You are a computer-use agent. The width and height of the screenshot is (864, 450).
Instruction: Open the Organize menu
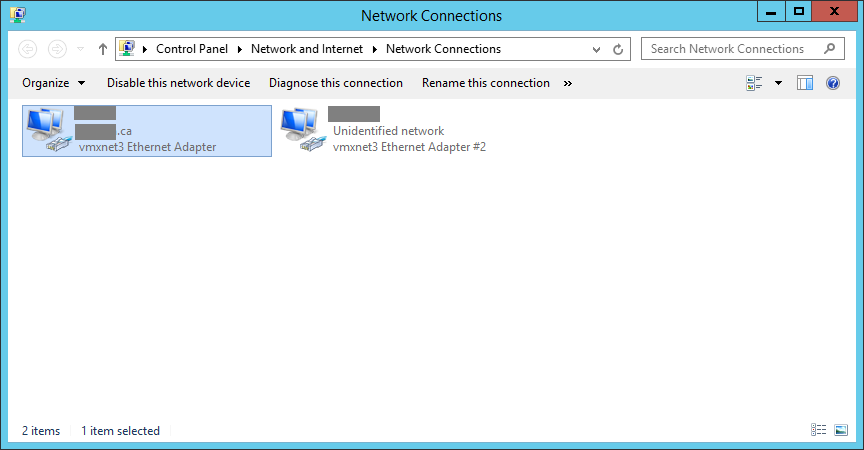[53, 83]
